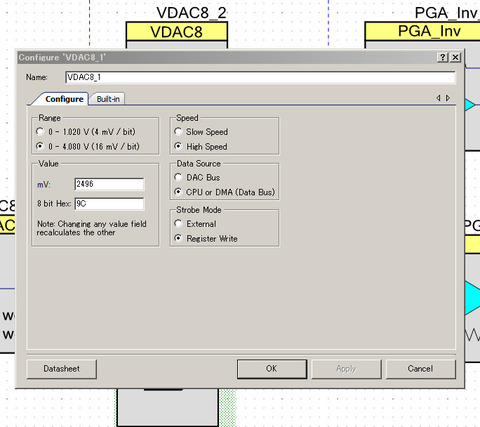Select the yellow VDAC8 component header

pos(177,32)
